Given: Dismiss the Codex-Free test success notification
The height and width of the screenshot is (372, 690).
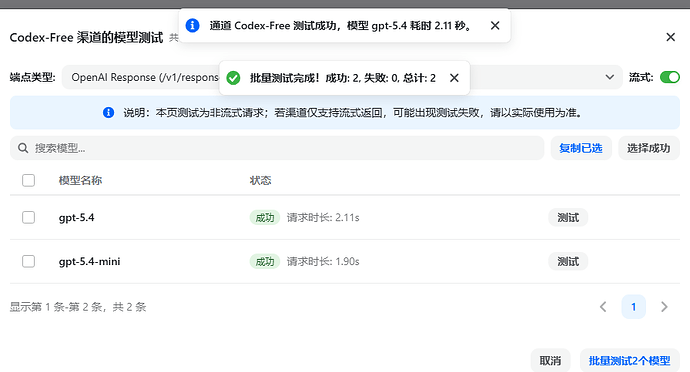Looking at the screenshot, I should pos(495,26).
